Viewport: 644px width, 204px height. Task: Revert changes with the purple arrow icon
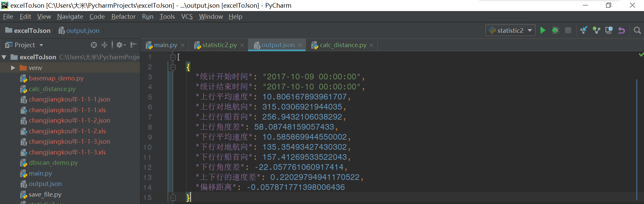pyautogui.click(x=622, y=30)
